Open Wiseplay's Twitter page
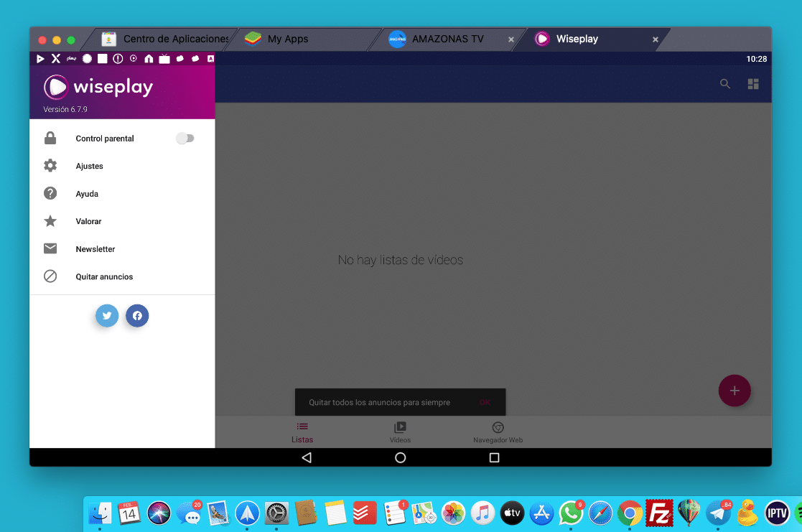The image size is (802, 532). (x=106, y=316)
